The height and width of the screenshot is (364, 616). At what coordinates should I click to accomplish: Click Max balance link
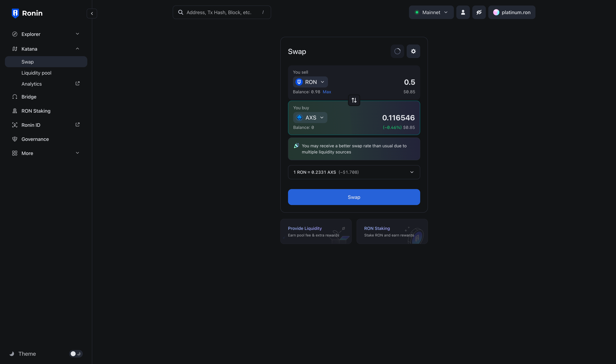tap(327, 92)
